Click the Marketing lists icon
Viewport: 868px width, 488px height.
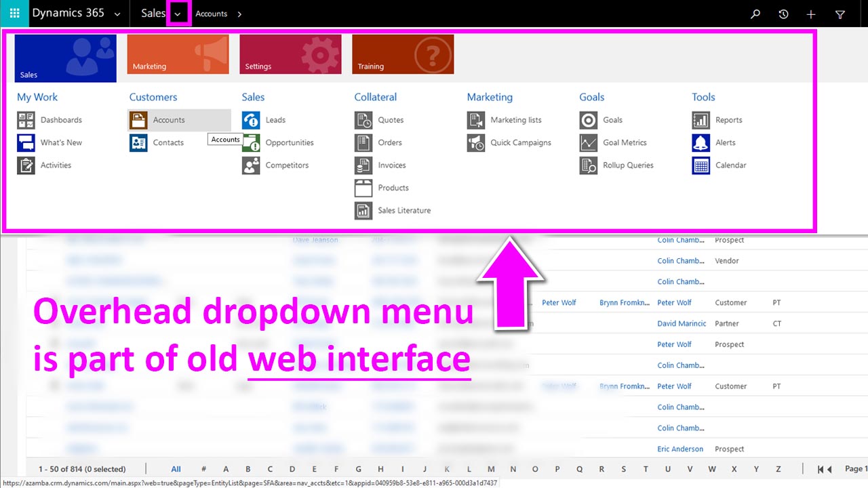click(476, 120)
